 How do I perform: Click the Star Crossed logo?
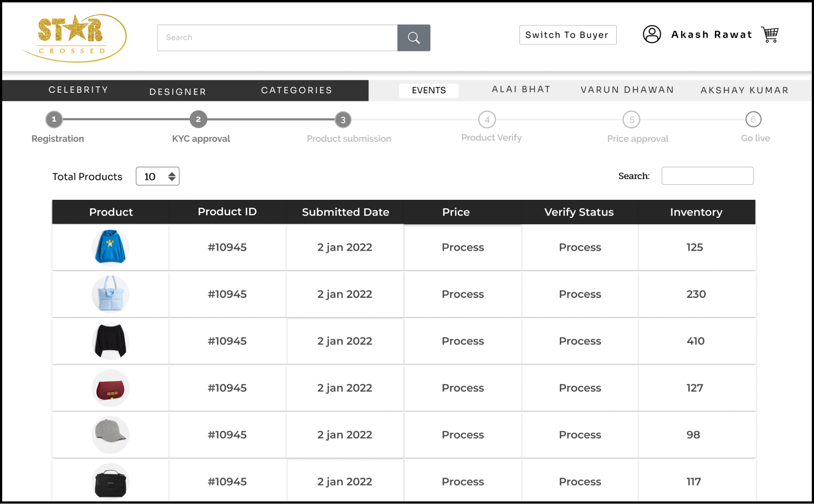tap(74, 37)
